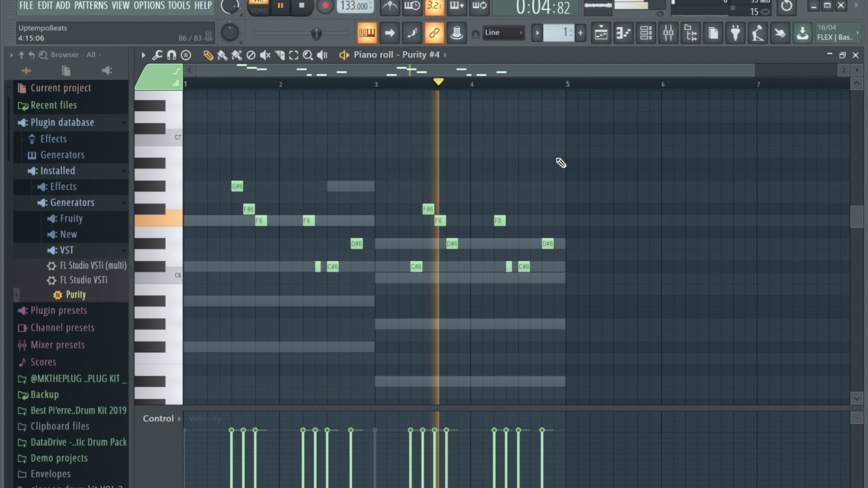868x488 pixels.
Task: Toggle PAT/SONG mode button
Action: (258, 6)
